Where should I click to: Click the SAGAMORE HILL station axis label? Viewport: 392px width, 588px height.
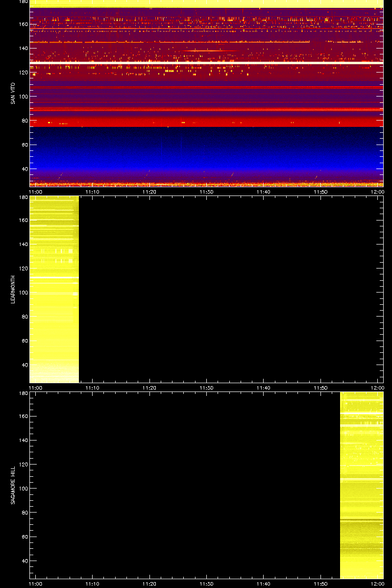coord(13,485)
